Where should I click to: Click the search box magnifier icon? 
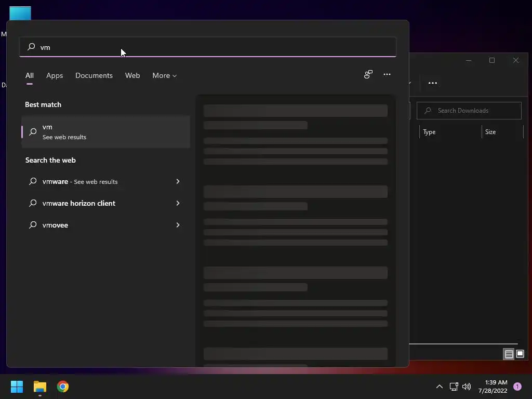31,46
